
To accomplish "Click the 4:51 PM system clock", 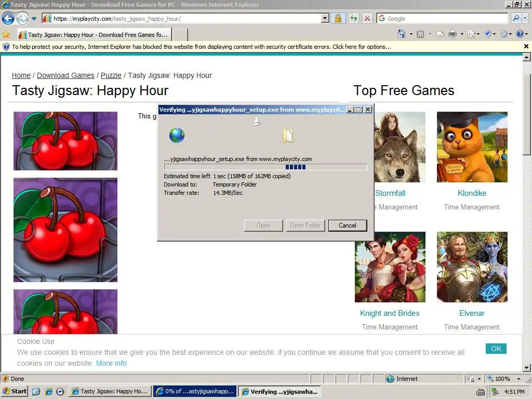I will click(514, 392).
